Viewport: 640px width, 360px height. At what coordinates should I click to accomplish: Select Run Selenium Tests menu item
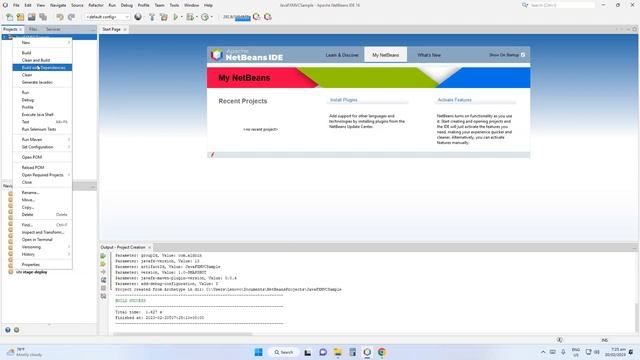pos(42,129)
